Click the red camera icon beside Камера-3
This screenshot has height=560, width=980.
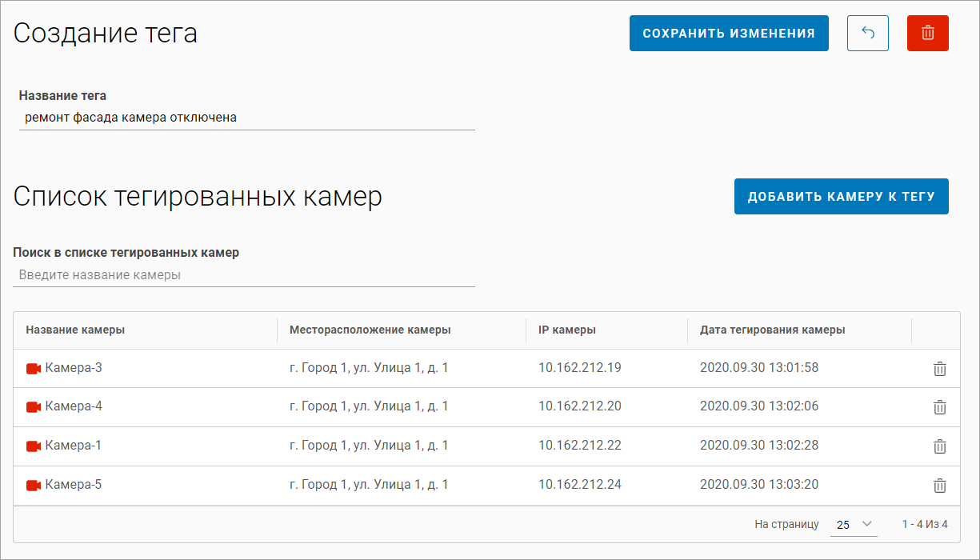pos(34,369)
